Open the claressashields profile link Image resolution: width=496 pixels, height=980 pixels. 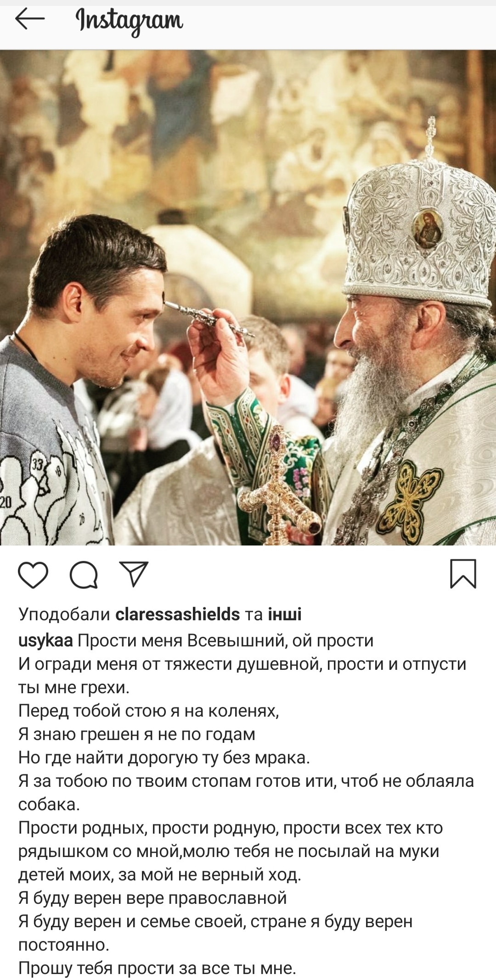click(178, 614)
